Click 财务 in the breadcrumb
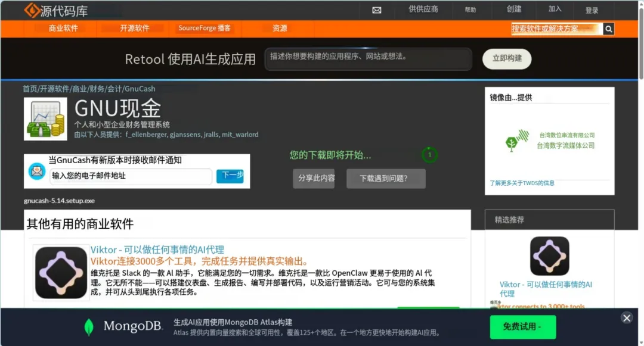Image resolution: width=644 pixels, height=346 pixels. coord(97,89)
